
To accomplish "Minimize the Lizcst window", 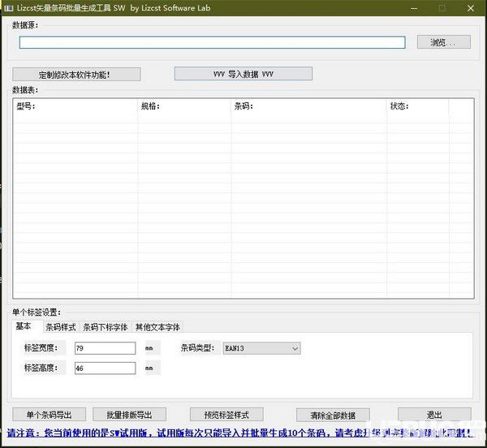I will pyautogui.click(x=414, y=8).
